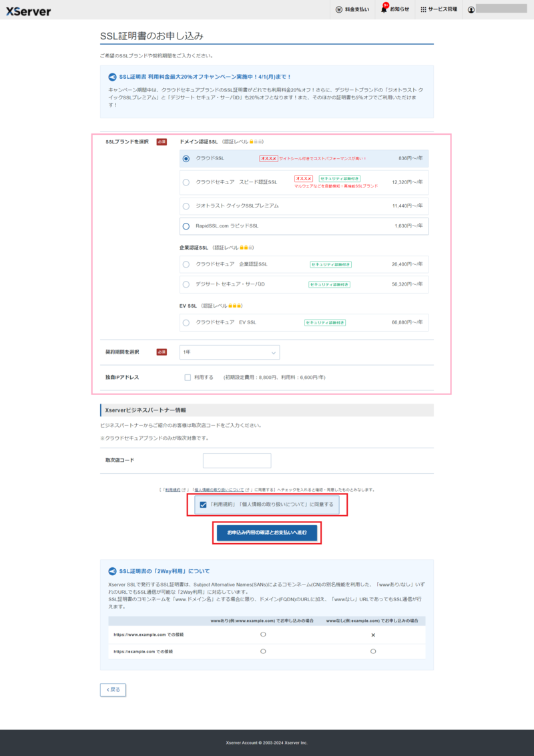Click the 1,630円〜/年 price text

pyautogui.click(x=409, y=226)
